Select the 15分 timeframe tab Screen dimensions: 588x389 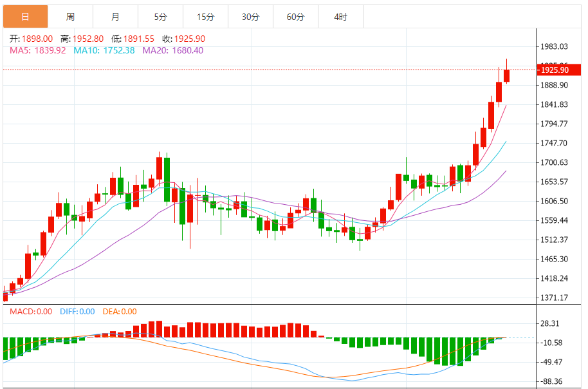coord(205,17)
